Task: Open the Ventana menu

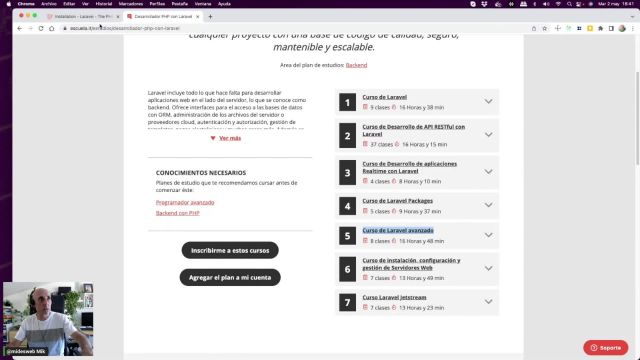Action: point(202,4)
